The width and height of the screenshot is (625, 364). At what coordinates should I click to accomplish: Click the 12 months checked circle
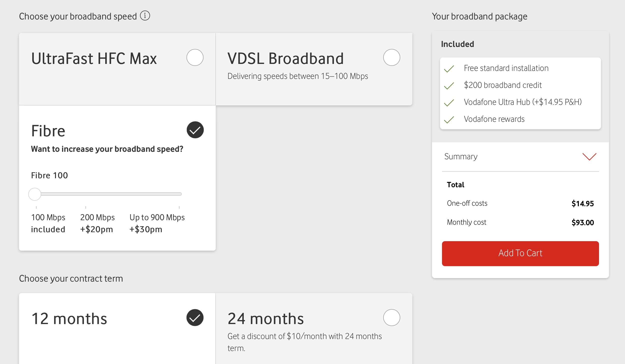[x=195, y=318]
